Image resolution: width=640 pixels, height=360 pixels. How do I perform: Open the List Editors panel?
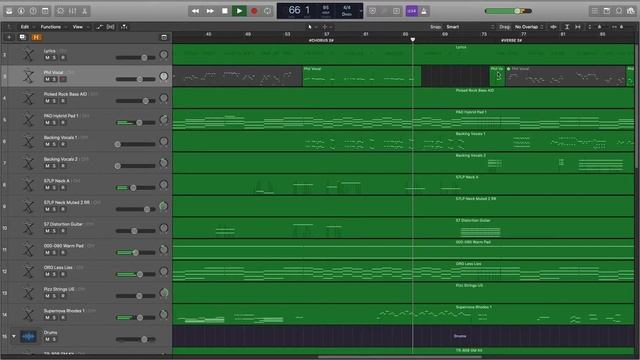point(595,11)
